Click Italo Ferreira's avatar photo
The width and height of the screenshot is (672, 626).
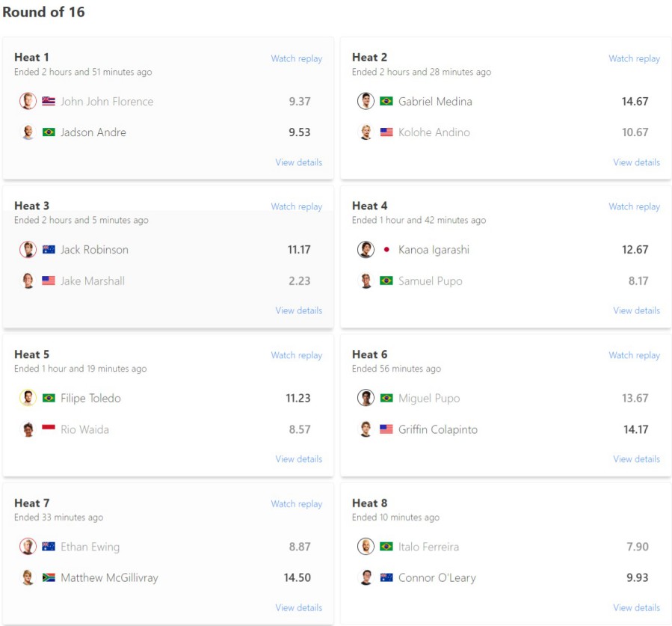pyautogui.click(x=366, y=547)
